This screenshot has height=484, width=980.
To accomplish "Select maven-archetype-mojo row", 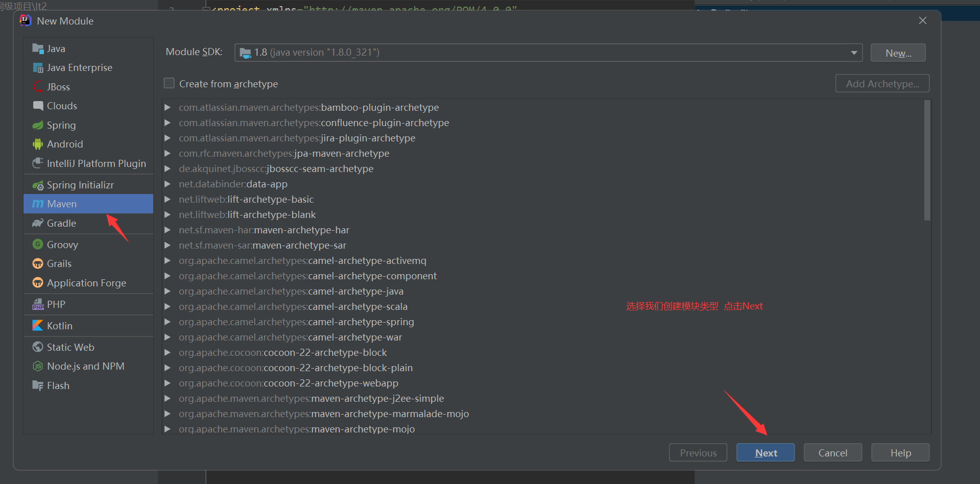I will (543, 428).
